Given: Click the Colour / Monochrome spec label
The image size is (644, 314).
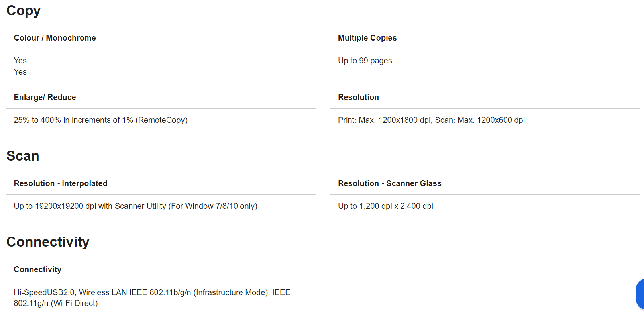Looking at the screenshot, I should pos(55,38).
